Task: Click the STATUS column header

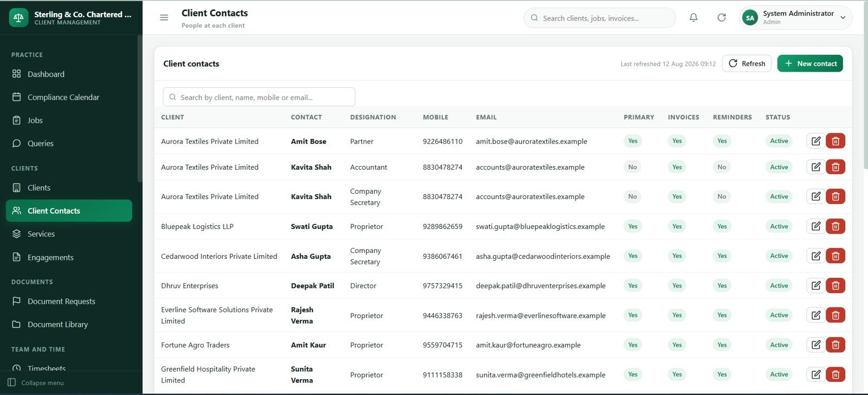Action: (778, 117)
